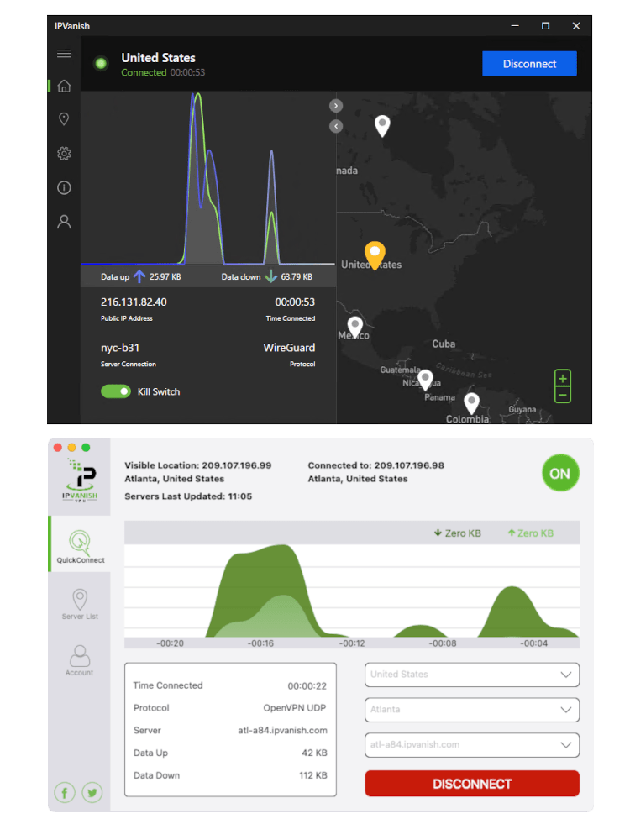Click the Time Connected 00:00:22 value
Screen dimensions: 630x840
pos(307,685)
